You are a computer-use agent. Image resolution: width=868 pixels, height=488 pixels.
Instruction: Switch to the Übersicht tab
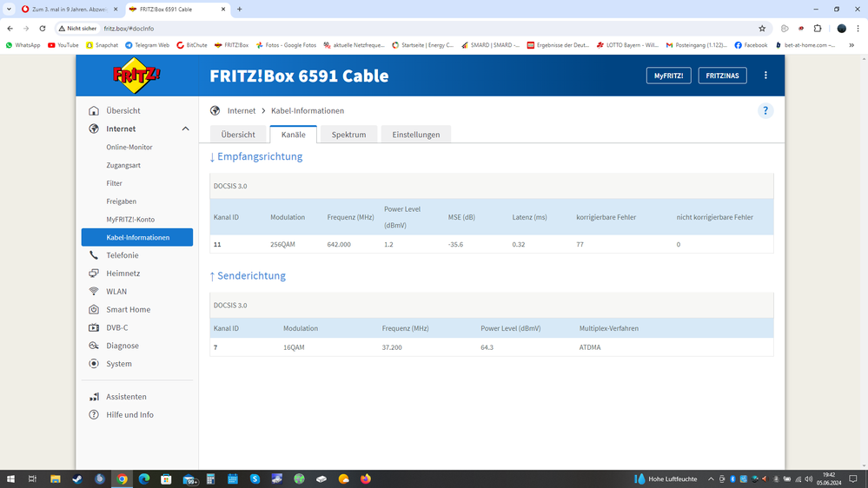tap(238, 135)
